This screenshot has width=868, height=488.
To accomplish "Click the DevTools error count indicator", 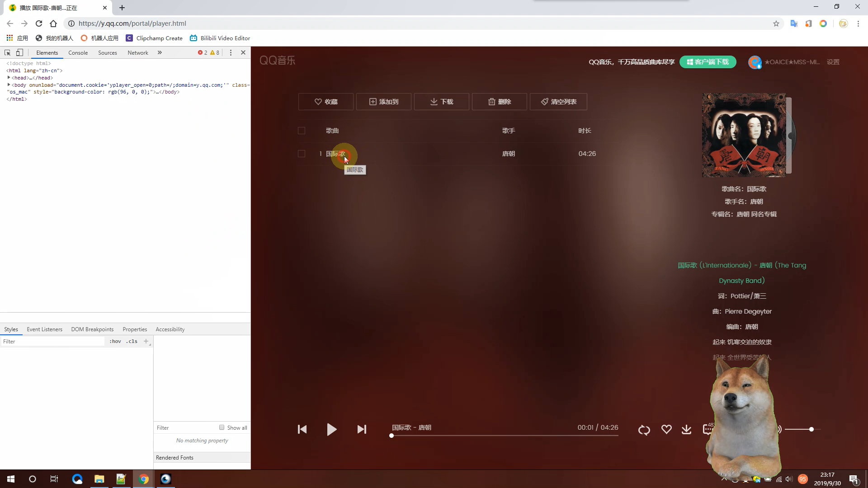I will (x=203, y=53).
